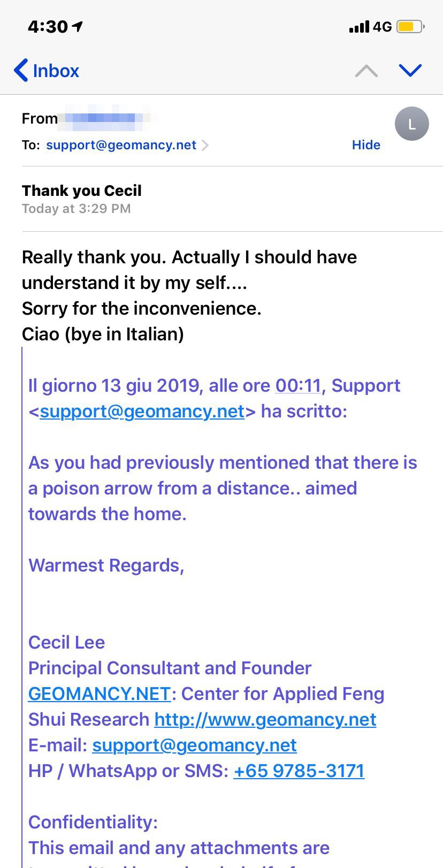This screenshot has width=443, height=868.
Task: Tap the location arrow status icon
Action: pos(78,26)
